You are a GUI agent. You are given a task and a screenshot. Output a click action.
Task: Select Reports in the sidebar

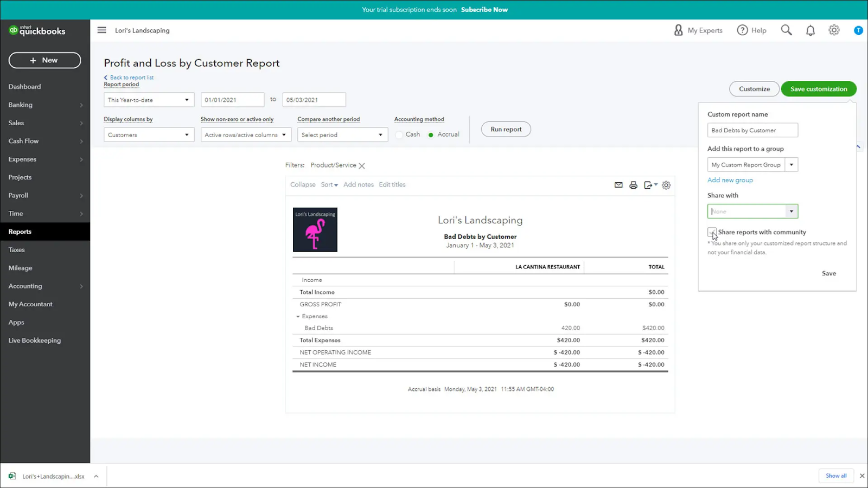tap(45, 232)
